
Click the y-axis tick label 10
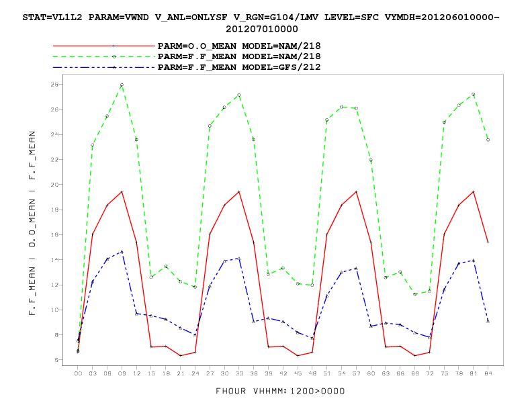coord(54,310)
